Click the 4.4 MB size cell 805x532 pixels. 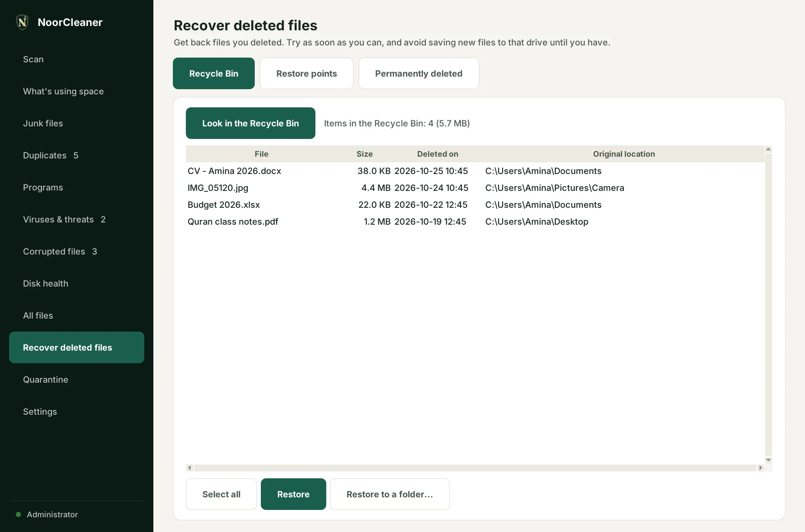[x=376, y=188]
